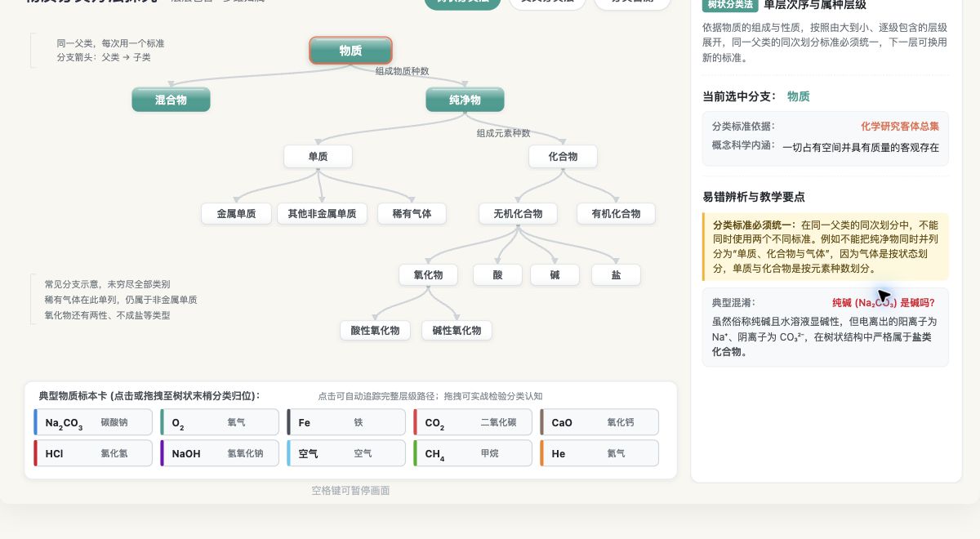Select the root node 物质
Image resolution: width=980 pixels, height=539 pixels.
(x=350, y=51)
